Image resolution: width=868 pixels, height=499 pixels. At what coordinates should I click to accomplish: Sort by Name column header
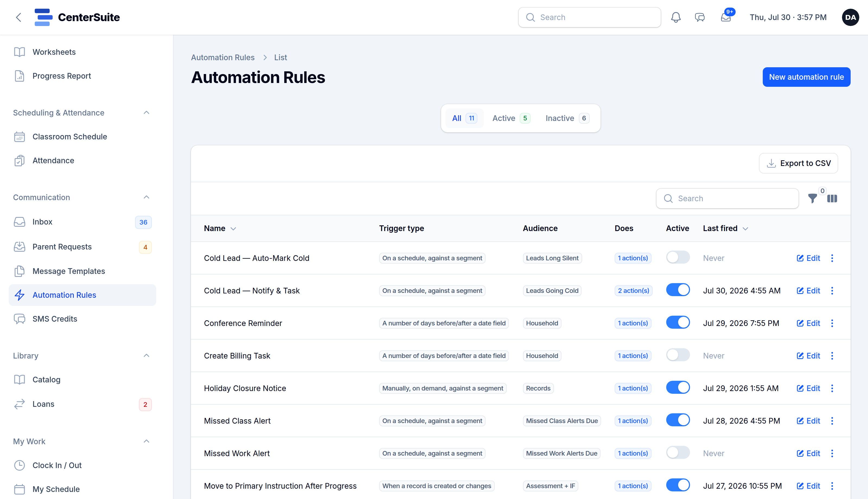[220, 229]
